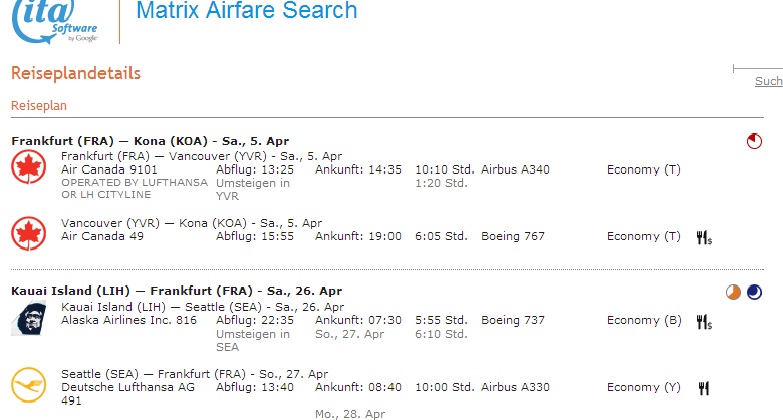Click the Air Canada 49 airline logo
783x420 pixels.
coord(29,234)
